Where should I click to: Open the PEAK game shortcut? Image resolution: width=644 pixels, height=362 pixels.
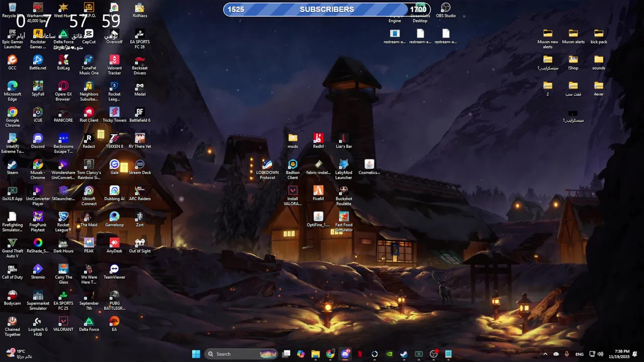click(89, 245)
